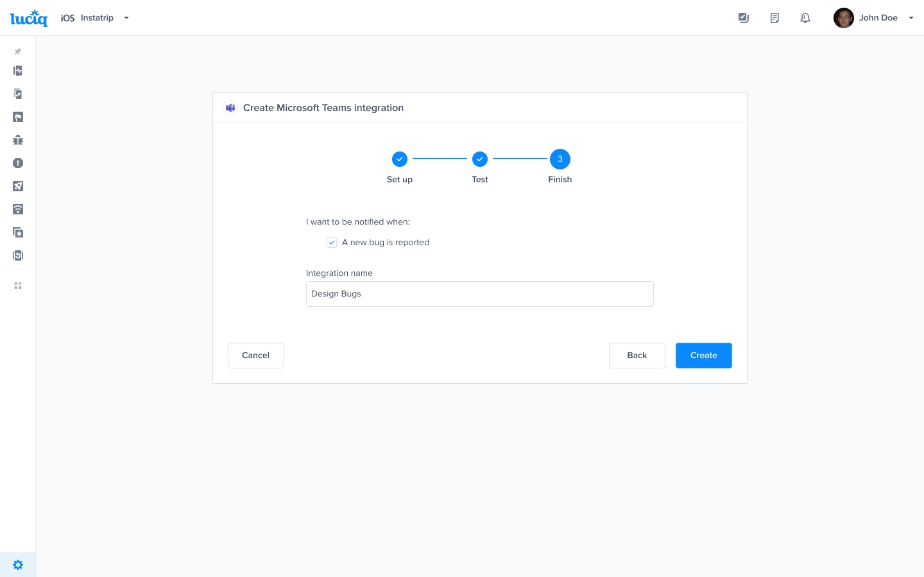Open the four-dot grid icon in sidebar
Viewport: 924px width, 577px height.
[18, 286]
